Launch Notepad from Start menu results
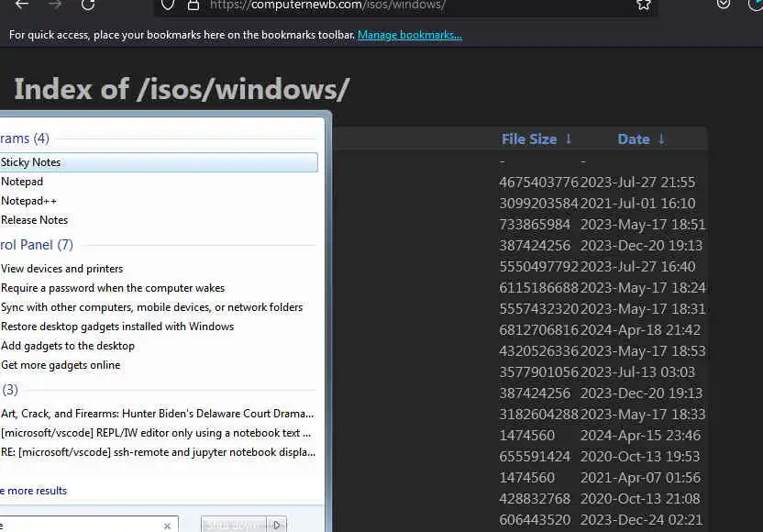Viewport: 763px width, 532px height. pyautogui.click(x=22, y=182)
